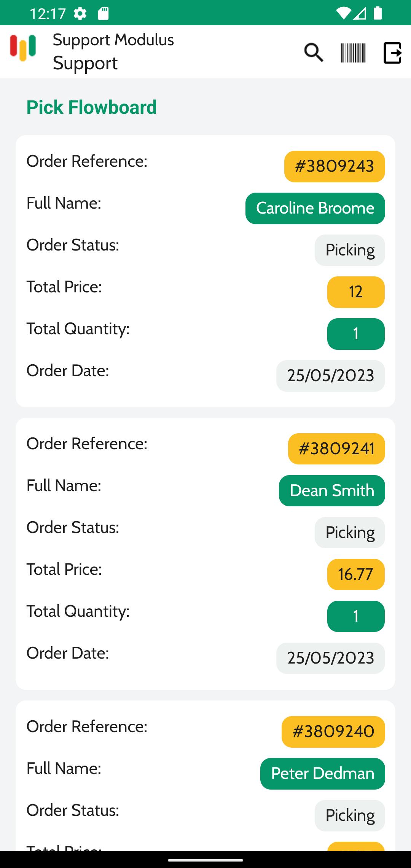The width and height of the screenshot is (411, 868).
Task: Select the Dean Smith name badge
Action: (332, 491)
